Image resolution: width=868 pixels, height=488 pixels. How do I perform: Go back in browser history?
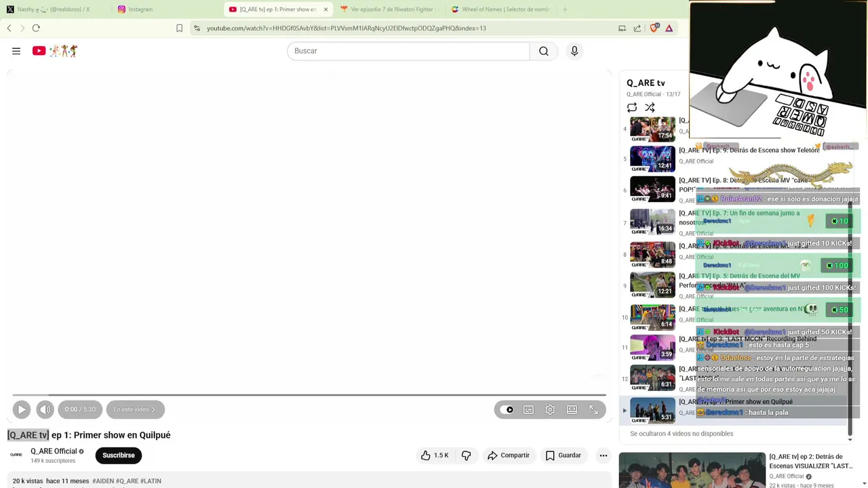[x=9, y=28]
